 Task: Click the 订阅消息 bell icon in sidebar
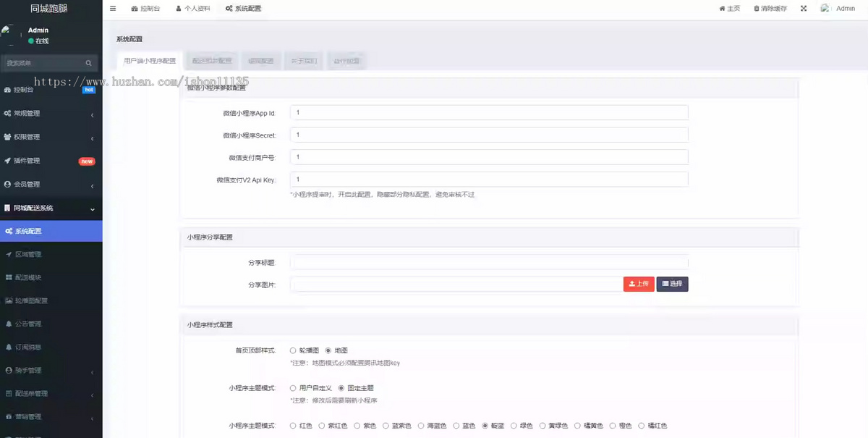pos(9,347)
